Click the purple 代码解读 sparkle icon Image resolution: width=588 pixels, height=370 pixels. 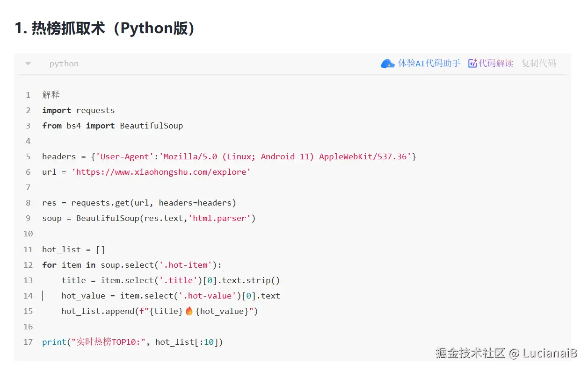click(x=472, y=64)
